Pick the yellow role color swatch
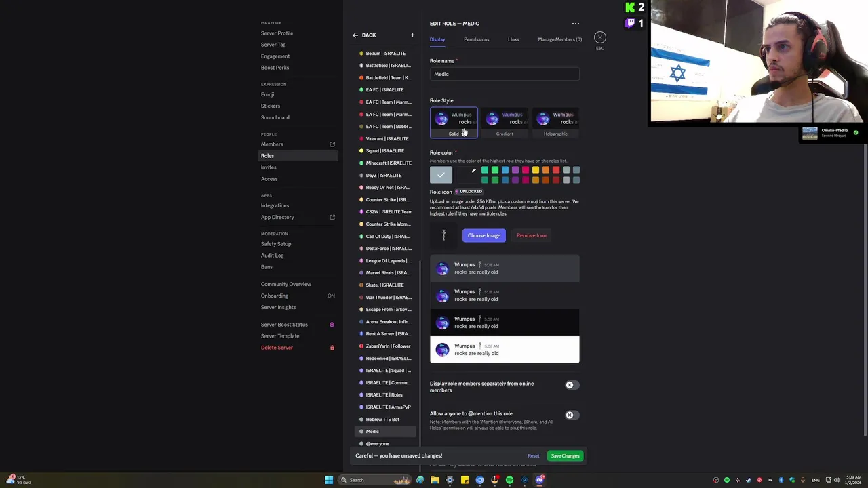868x488 pixels. (536, 169)
